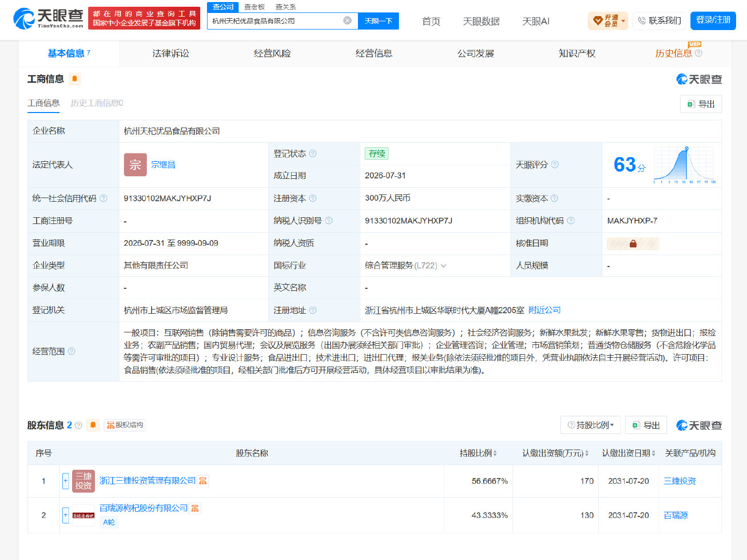Click help icon beside 实缴资本
Viewport: 747px width, 560px height.
(x=554, y=198)
